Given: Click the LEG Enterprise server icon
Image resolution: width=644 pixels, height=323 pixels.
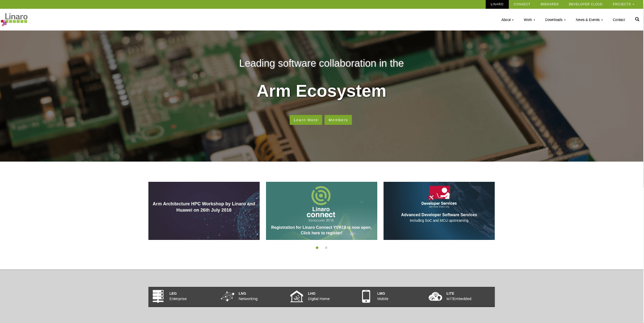Looking at the screenshot, I should click(158, 296).
